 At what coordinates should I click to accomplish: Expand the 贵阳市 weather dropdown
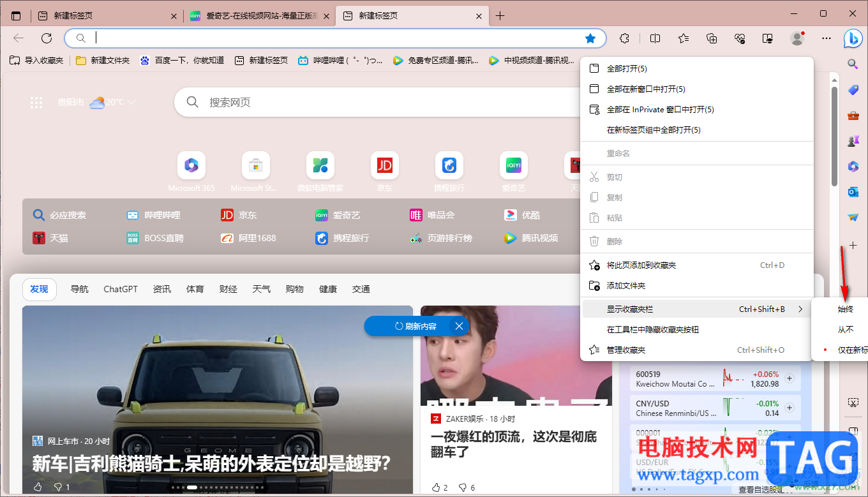click(131, 102)
